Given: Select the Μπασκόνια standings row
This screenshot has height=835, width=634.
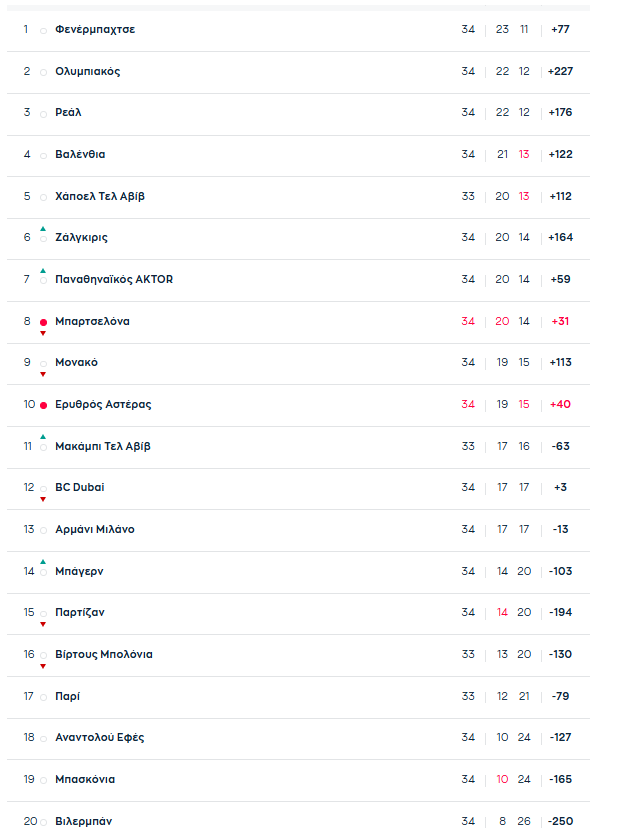Looking at the screenshot, I should pyautogui.click(x=300, y=780).
